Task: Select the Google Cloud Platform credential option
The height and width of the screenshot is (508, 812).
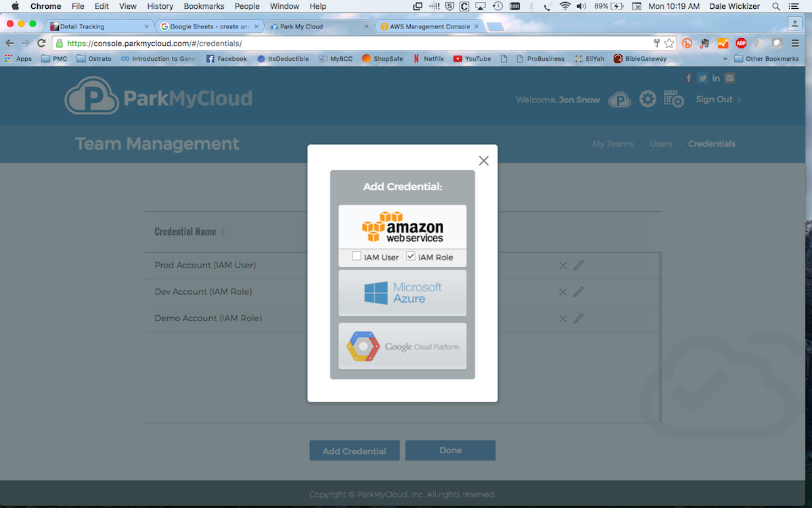Action: point(403,346)
